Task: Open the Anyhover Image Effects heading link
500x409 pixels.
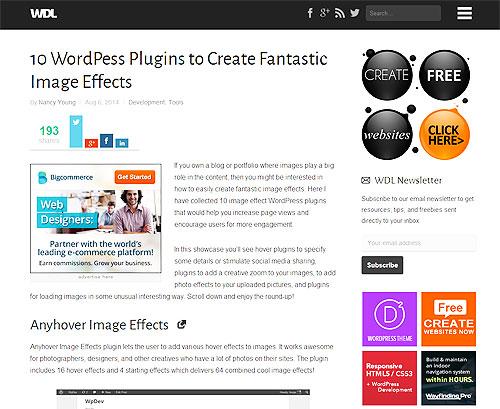Action: [99, 325]
